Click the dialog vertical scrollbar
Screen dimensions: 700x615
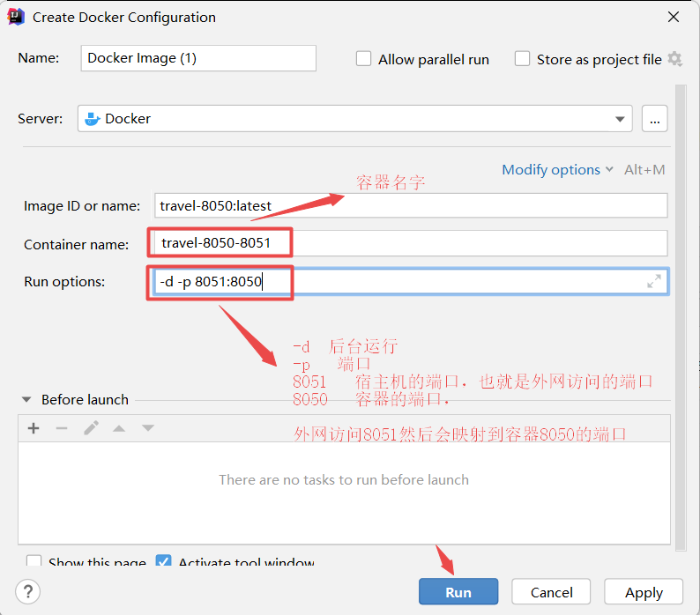coord(681,318)
